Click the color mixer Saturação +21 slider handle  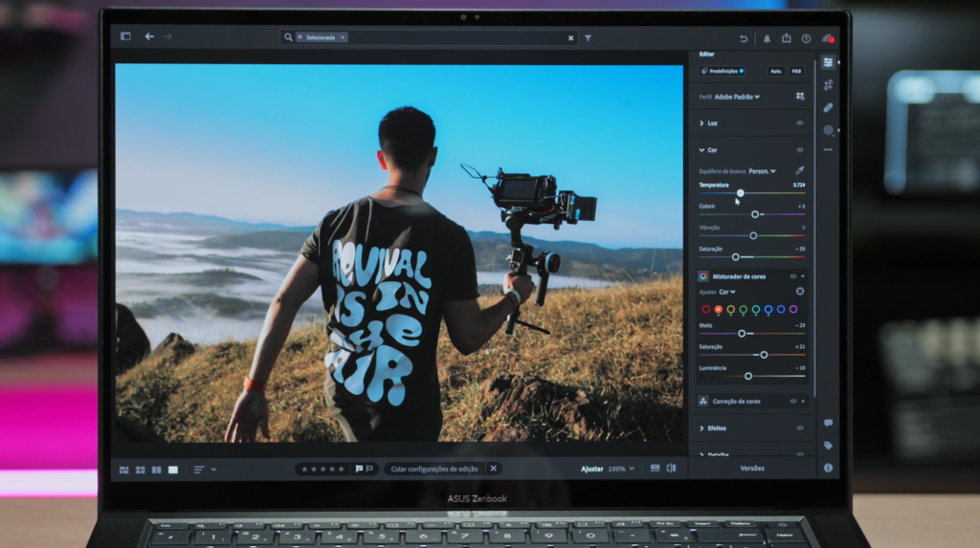pyautogui.click(x=764, y=355)
